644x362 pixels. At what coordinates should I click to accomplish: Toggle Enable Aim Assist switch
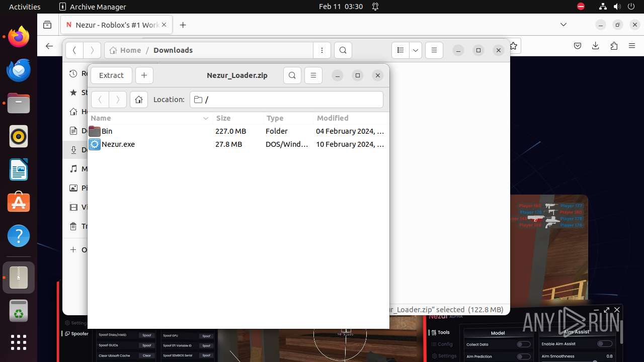pyautogui.click(x=604, y=344)
